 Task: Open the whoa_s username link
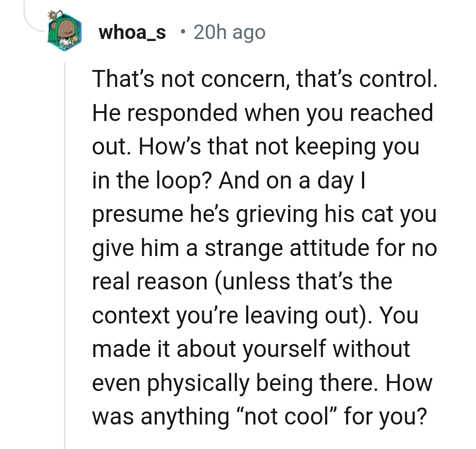coord(131,32)
